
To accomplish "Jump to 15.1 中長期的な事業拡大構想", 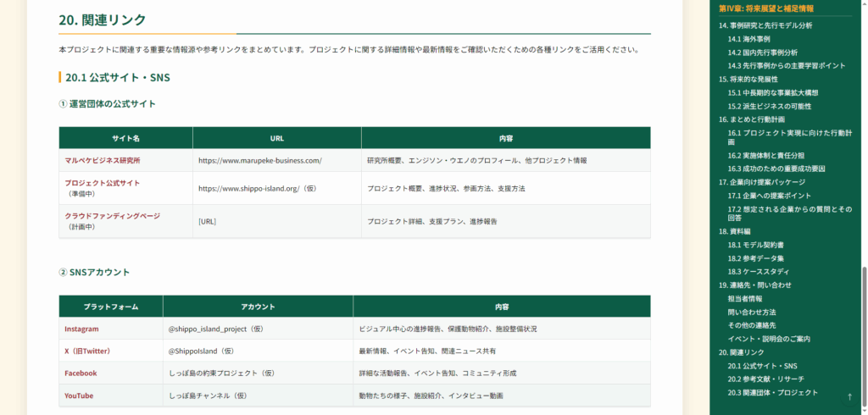I will [x=773, y=92].
